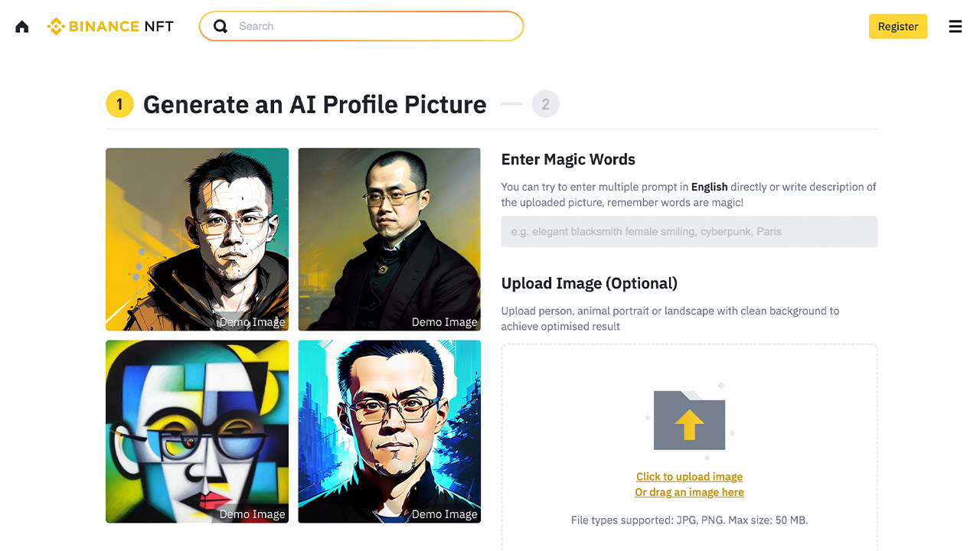Open the cubist abstract demo image
The image size is (980, 551).
197,432
